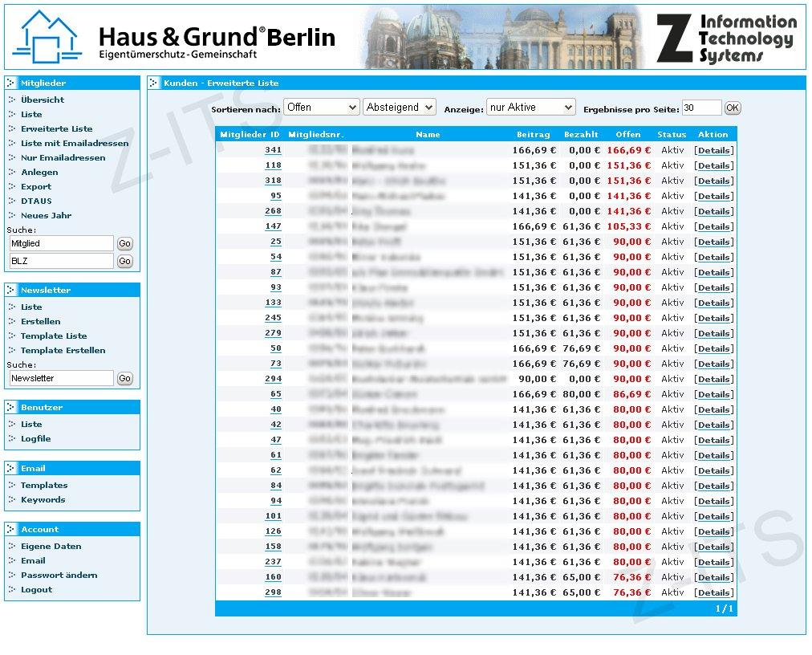The width and height of the screenshot is (812, 655).
Task: Open the Anzeige dropdown set to nur Aktive
Action: (531, 108)
